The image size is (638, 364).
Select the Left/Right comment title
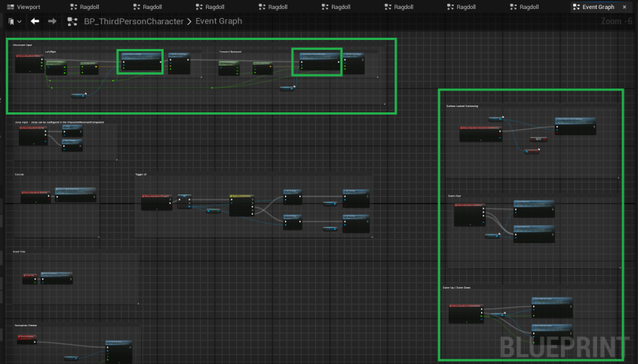pyautogui.click(x=51, y=52)
